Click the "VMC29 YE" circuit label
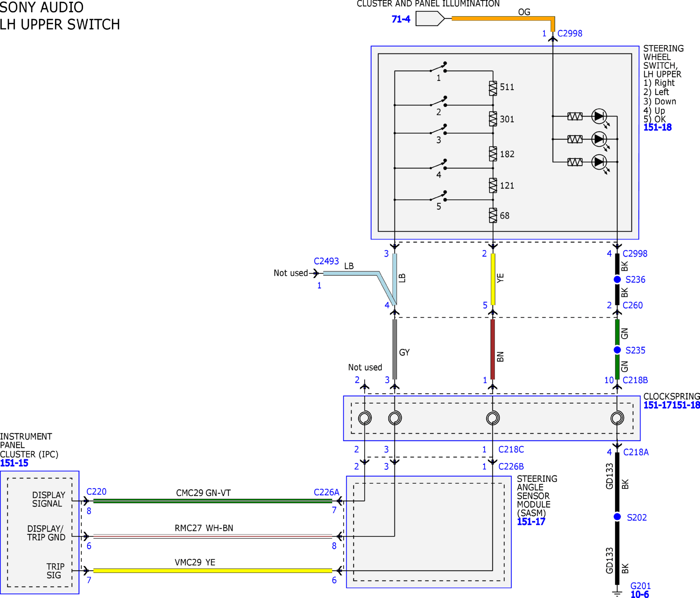The height and width of the screenshot is (598, 700). coord(195,562)
